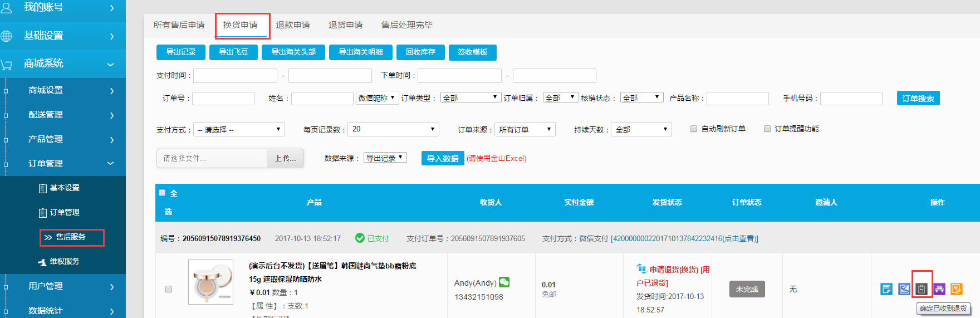Screen dimensions: 980x318
Task: Click the 手机号码 input field
Action: click(x=851, y=99)
